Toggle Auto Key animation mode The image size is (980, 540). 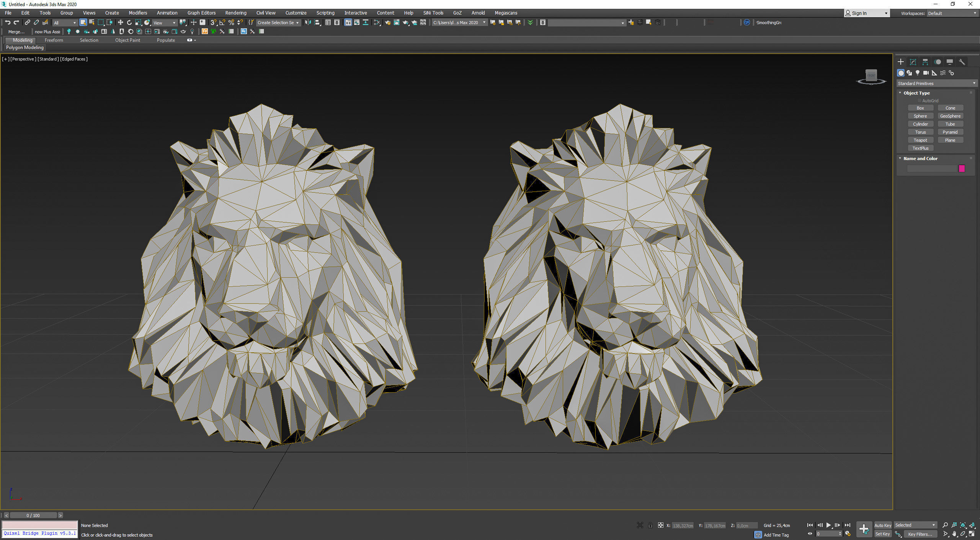coord(883,525)
